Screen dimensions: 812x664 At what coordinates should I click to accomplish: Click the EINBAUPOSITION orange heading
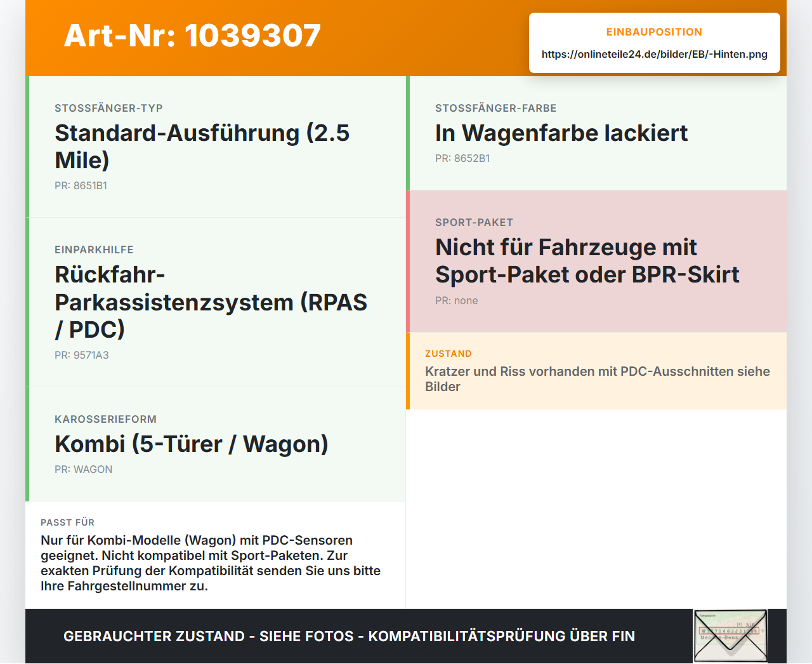(654, 32)
